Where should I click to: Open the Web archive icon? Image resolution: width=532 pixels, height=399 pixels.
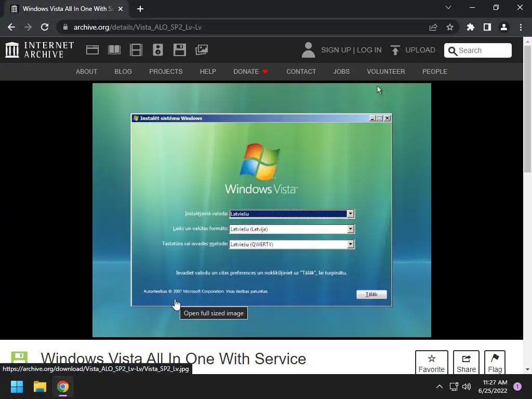click(x=92, y=50)
